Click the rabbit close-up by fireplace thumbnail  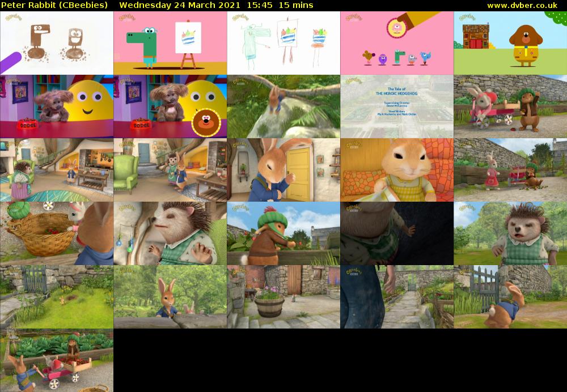pos(397,169)
